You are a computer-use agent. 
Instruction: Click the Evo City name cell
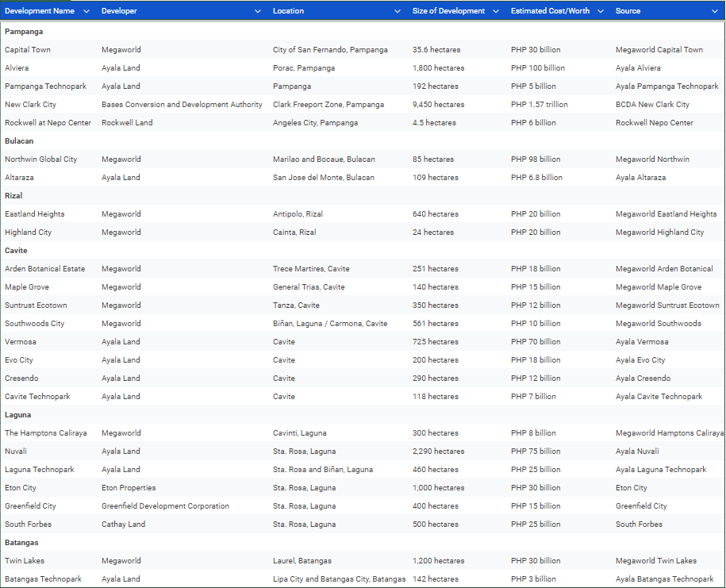point(18,359)
